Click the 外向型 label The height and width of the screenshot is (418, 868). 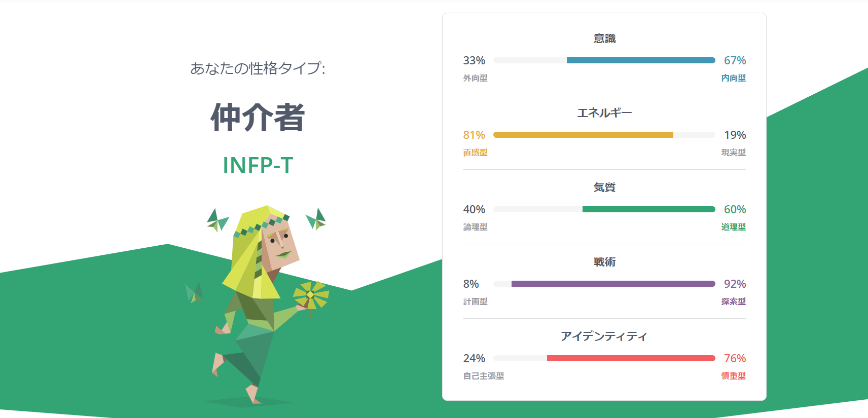click(x=475, y=78)
